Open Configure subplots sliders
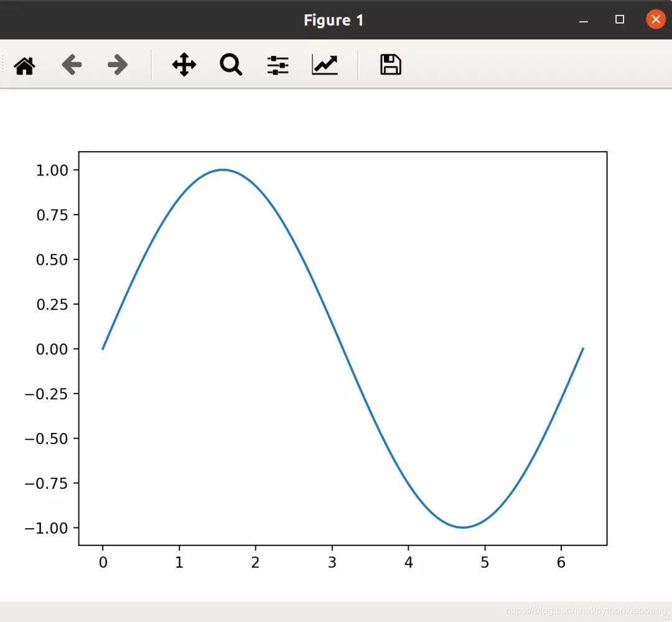The image size is (672, 622). [278, 65]
